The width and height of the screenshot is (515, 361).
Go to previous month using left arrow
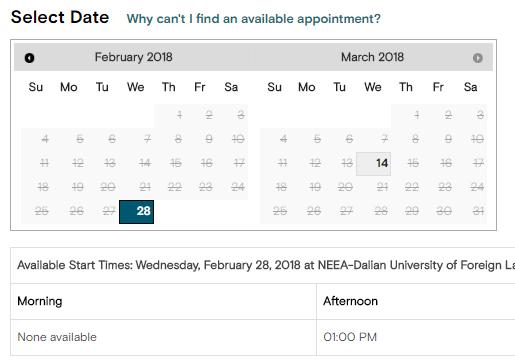click(29, 58)
